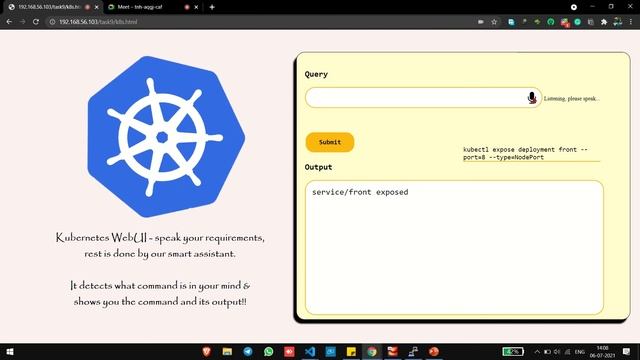Reload the page with the refresh icon
Screen dimensions: 640x360
click(36, 22)
